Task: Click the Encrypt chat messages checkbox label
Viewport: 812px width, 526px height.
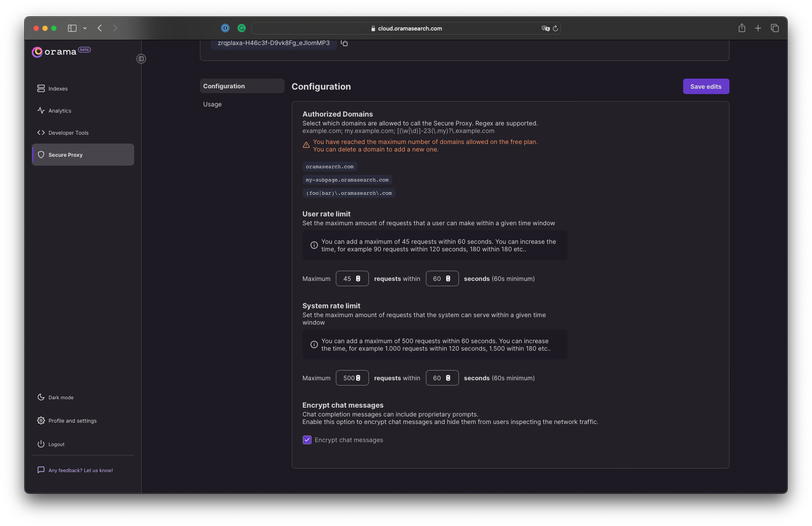Action: coord(349,440)
